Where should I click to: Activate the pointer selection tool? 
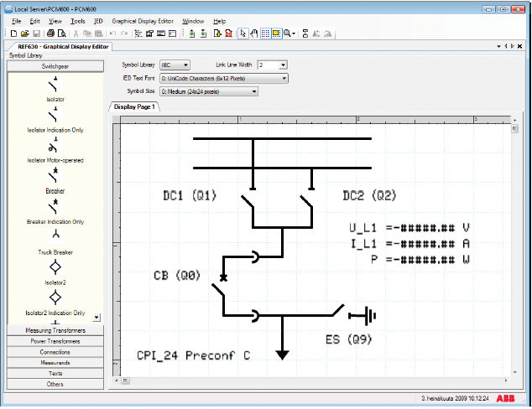(x=243, y=34)
